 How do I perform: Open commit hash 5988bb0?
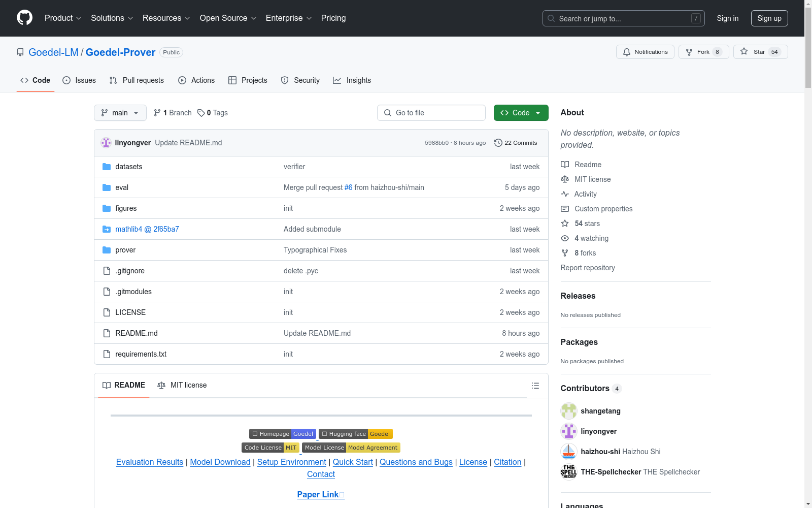click(x=437, y=143)
